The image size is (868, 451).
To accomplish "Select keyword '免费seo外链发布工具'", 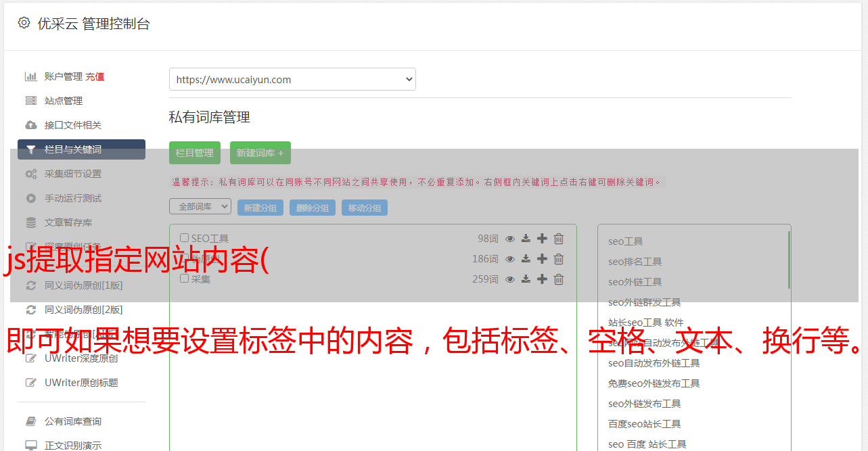I will pos(654,383).
